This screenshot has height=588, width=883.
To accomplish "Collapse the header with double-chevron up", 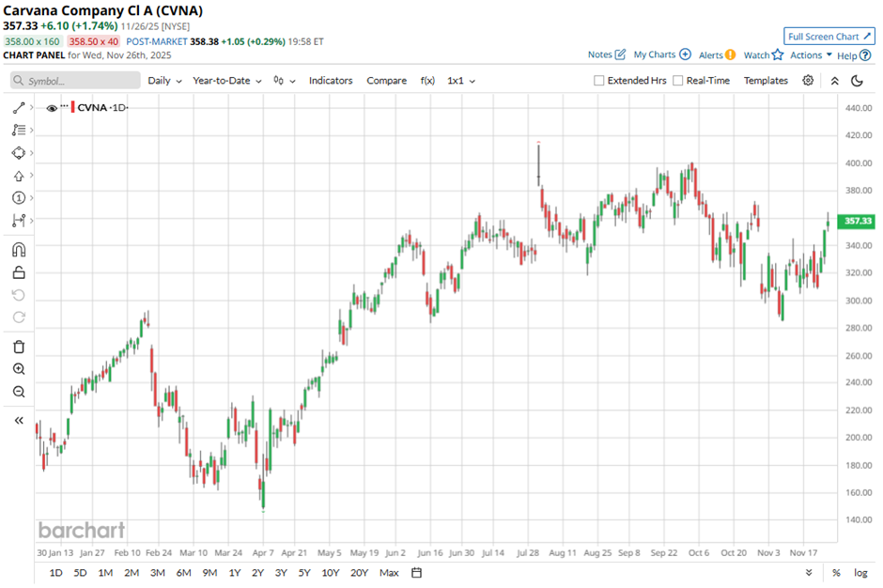I will [x=834, y=81].
